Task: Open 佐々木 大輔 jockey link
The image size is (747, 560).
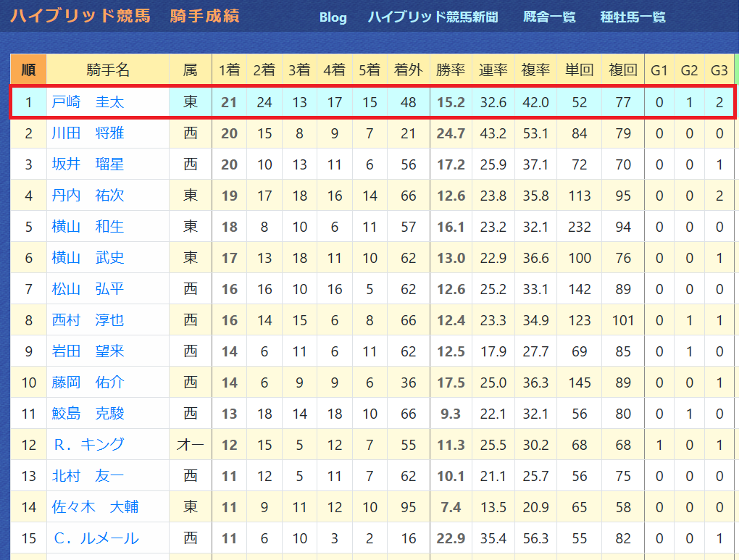Action: 96,507
